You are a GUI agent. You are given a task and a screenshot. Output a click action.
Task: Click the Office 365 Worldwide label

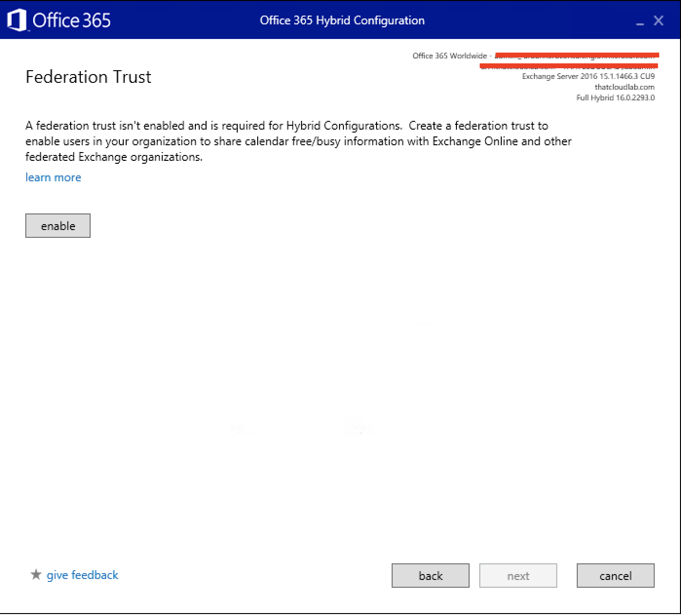click(x=449, y=56)
